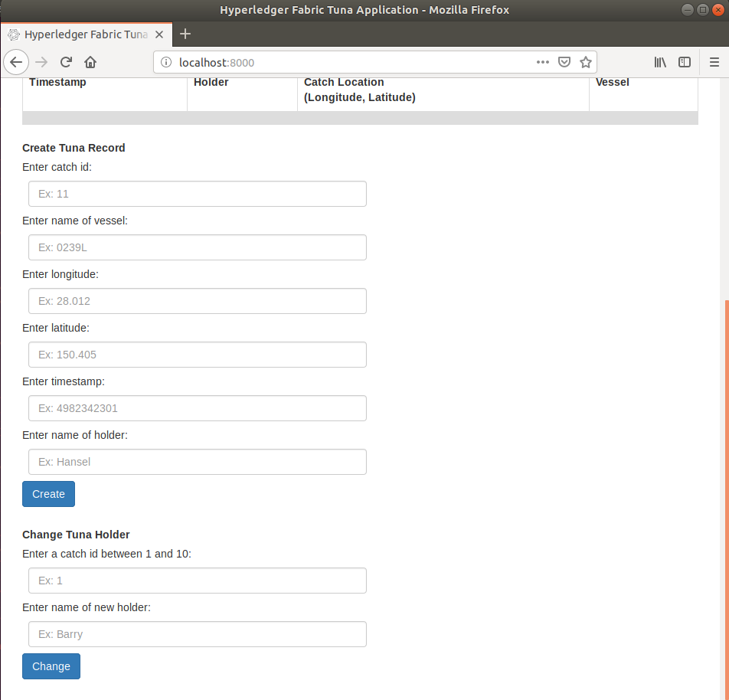The image size is (729, 700).
Task: Focus the catch id field (Ex: 11)
Action: (197, 194)
